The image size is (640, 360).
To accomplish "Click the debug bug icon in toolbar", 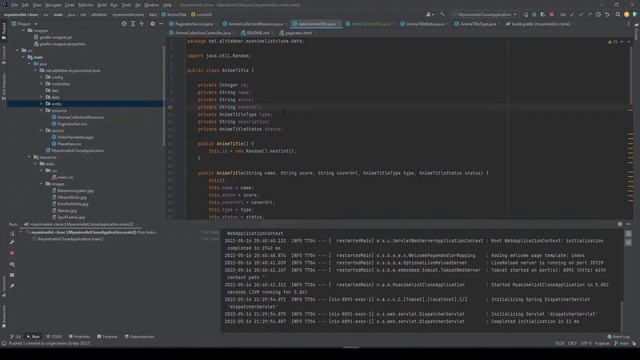I will [534, 14].
